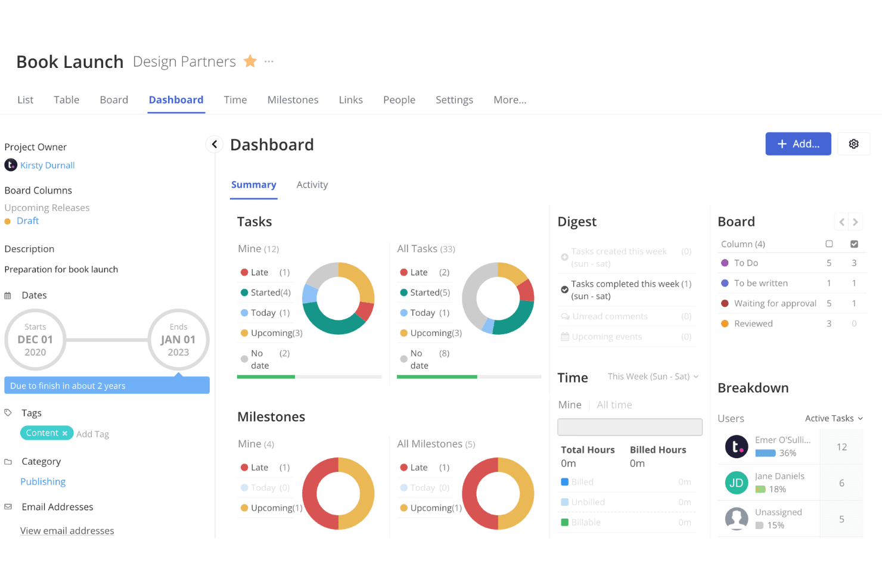Click the Draft board column link
This screenshot has height=588, width=882.
(x=27, y=220)
